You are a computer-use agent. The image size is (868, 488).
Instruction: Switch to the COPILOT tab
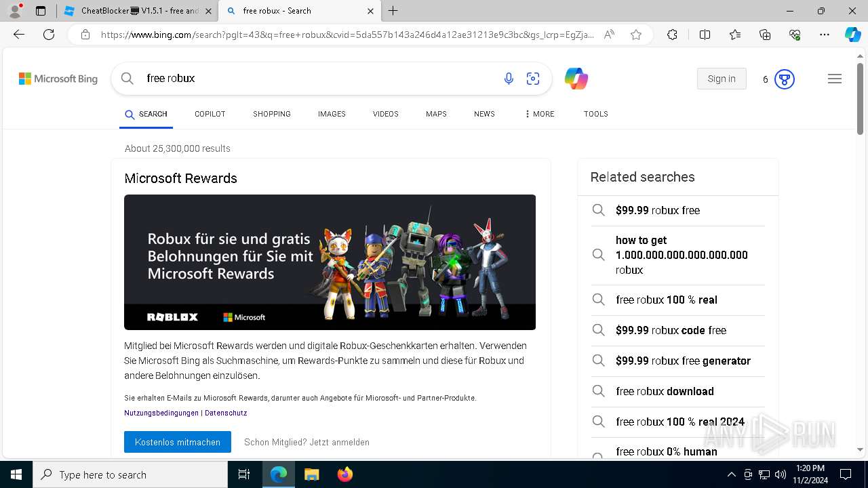pyautogui.click(x=210, y=114)
